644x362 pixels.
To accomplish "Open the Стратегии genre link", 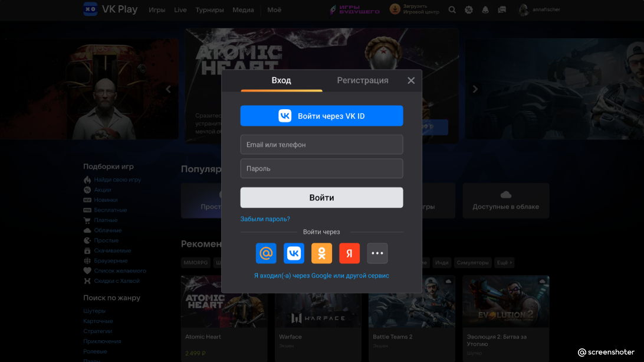I will [98, 331].
